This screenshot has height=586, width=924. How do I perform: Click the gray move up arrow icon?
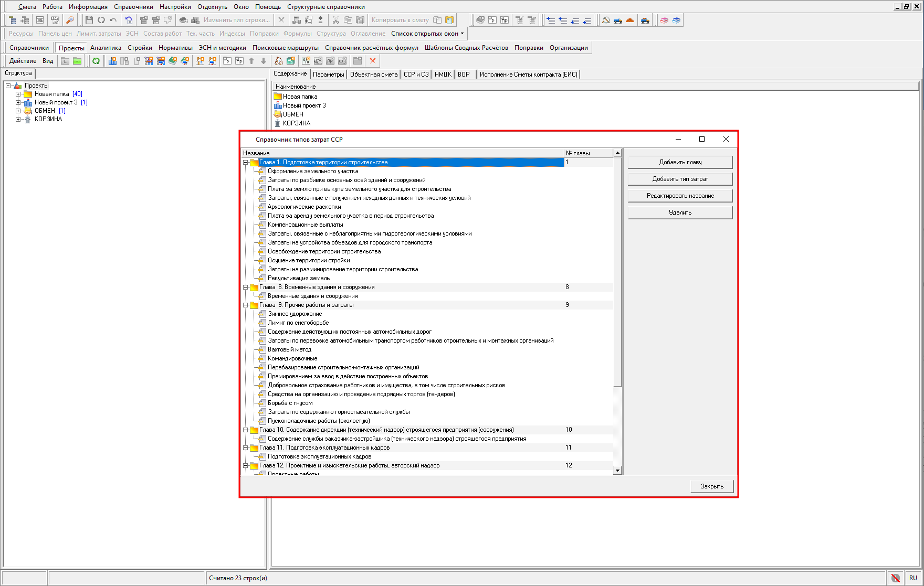click(x=251, y=61)
